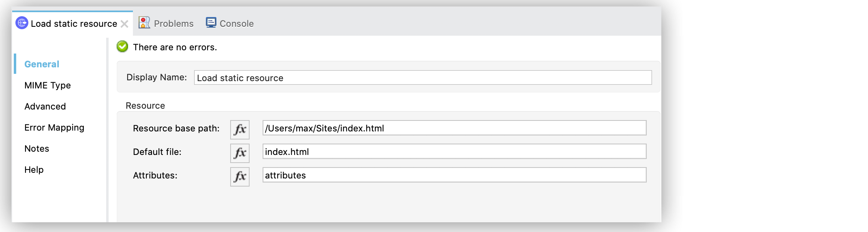Show the Notes section
The height and width of the screenshot is (232, 868).
point(36,148)
